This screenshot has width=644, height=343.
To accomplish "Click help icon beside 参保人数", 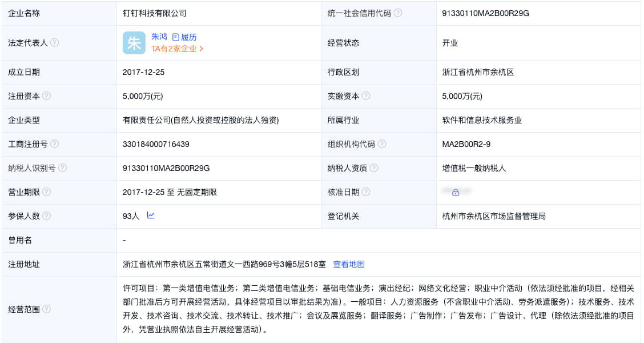I will coord(46,216).
